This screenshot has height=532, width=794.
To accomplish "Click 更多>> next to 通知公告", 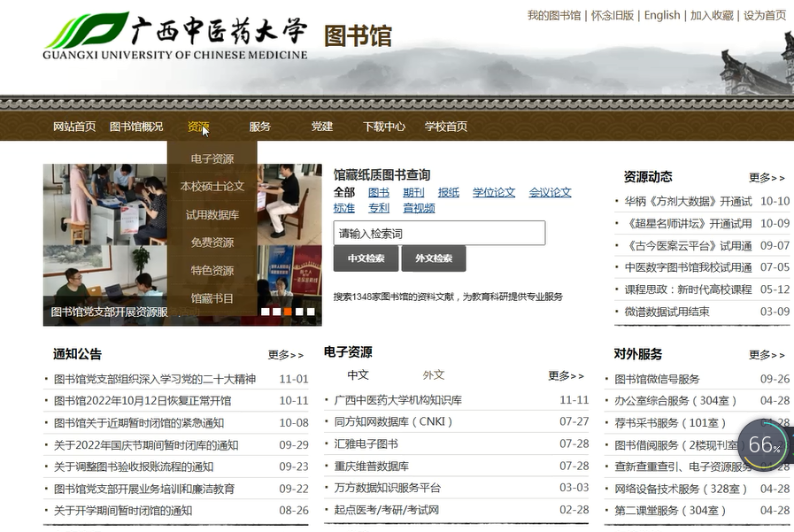I will pyautogui.click(x=286, y=354).
